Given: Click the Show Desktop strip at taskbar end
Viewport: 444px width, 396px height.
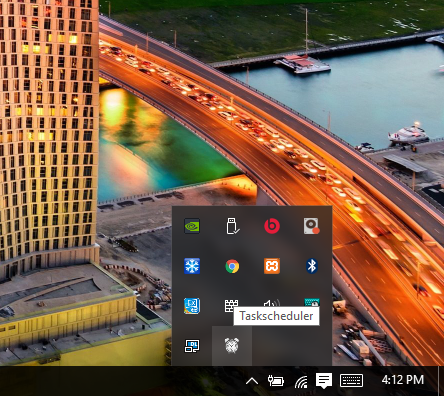Looking at the screenshot, I should (441, 381).
